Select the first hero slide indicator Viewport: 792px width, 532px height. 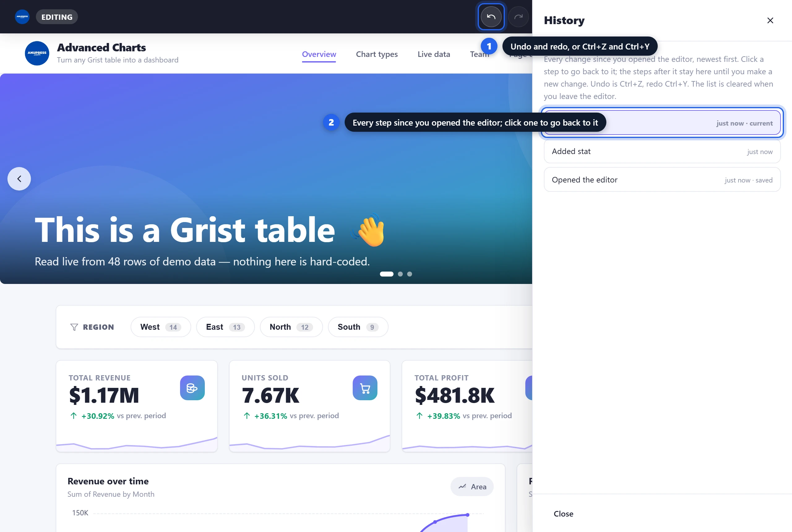(386, 274)
